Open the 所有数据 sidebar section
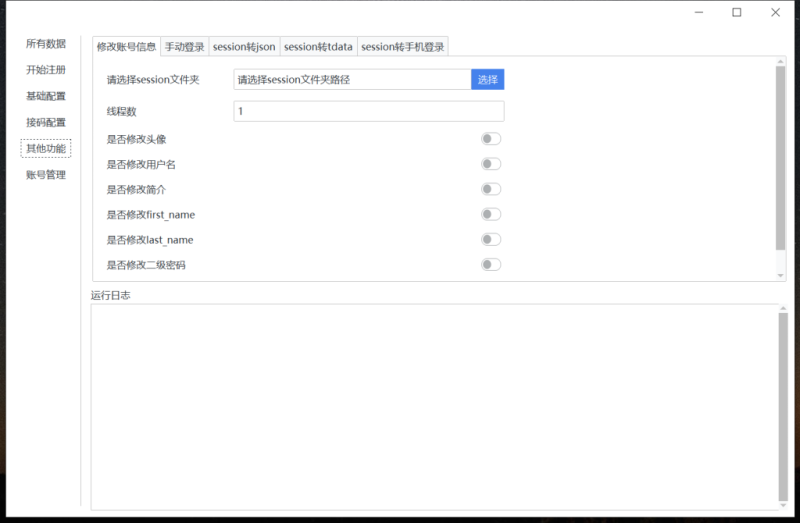This screenshot has height=523, width=800. point(46,44)
